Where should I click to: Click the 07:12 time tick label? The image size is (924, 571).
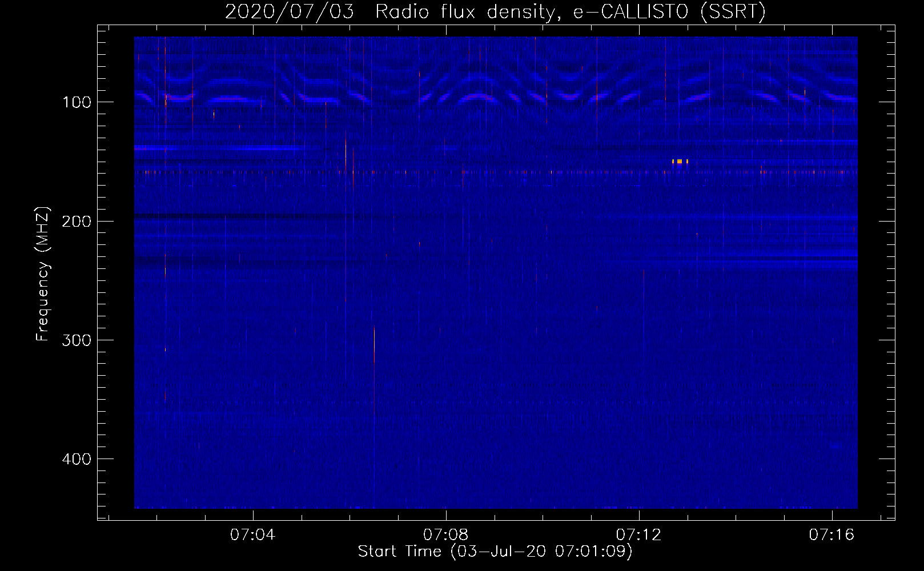[638, 535]
